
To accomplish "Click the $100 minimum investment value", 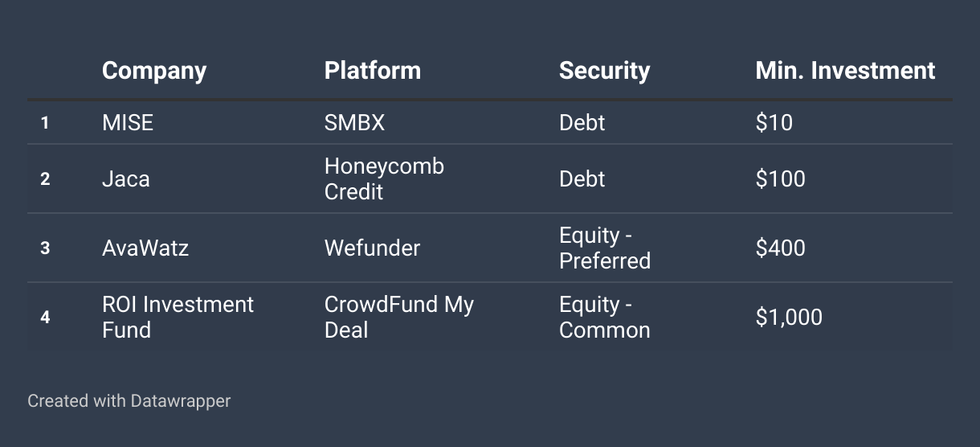I will click(780, 178).
